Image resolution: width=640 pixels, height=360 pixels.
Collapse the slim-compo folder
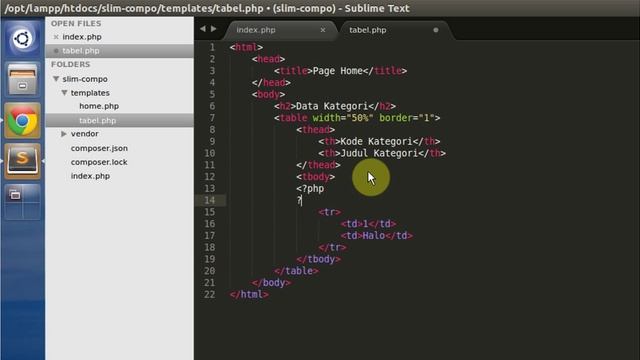(56, 79)
